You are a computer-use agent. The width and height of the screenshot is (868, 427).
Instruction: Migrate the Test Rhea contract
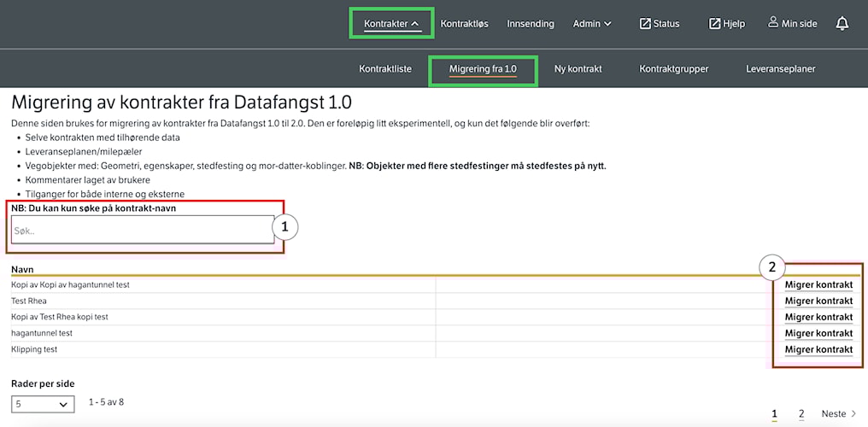point(818,301)
